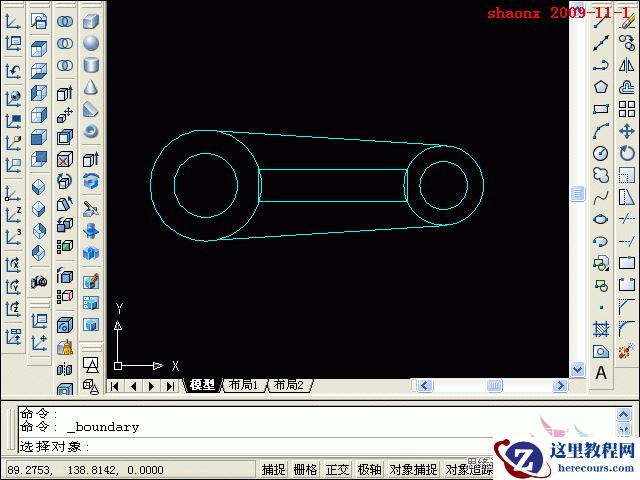Create a solid Box
The height and width of the screenshot is (480, 640).
coord(91,21)
